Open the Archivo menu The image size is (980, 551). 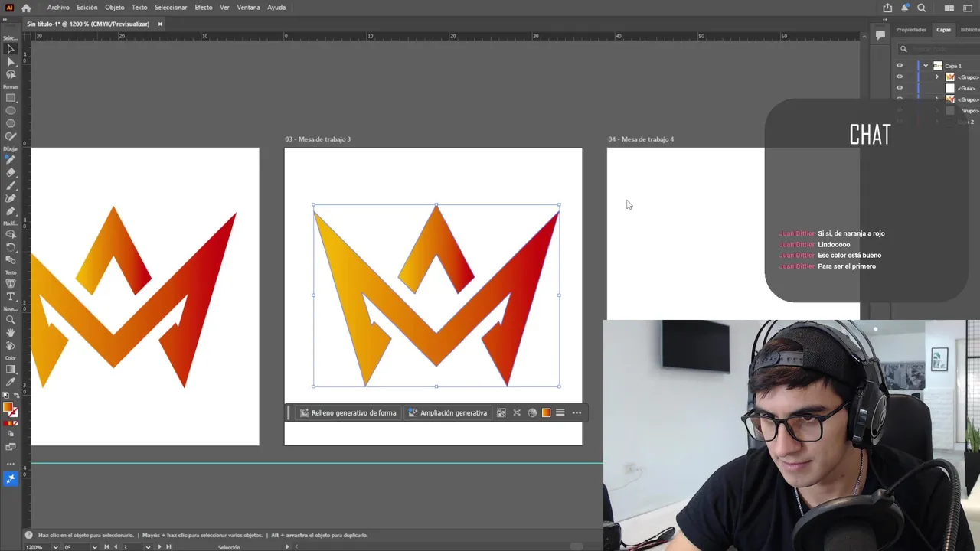tap(58, 8)
